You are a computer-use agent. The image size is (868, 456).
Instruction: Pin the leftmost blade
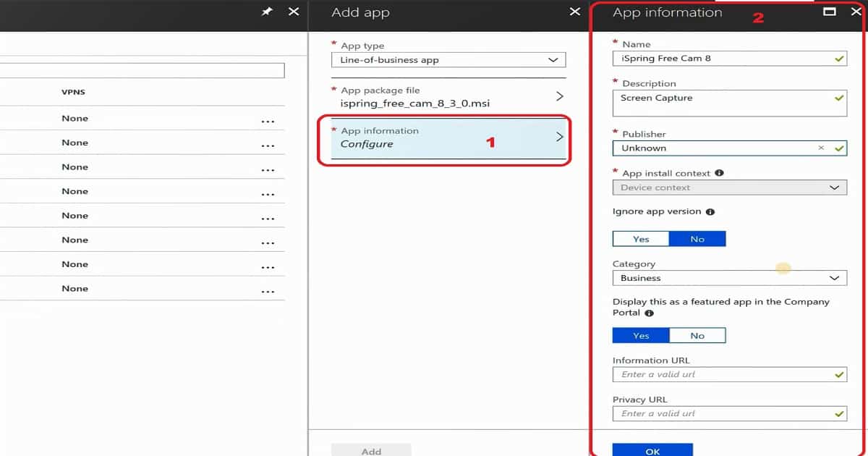point(267,12)
